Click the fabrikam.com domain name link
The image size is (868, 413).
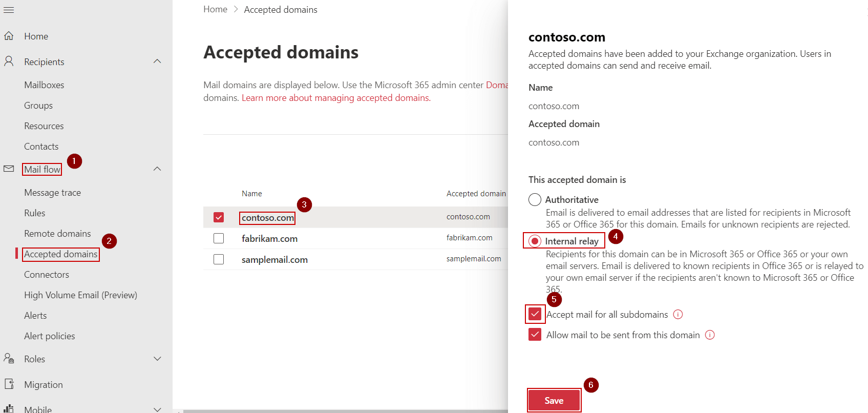(x=269, y=239)
